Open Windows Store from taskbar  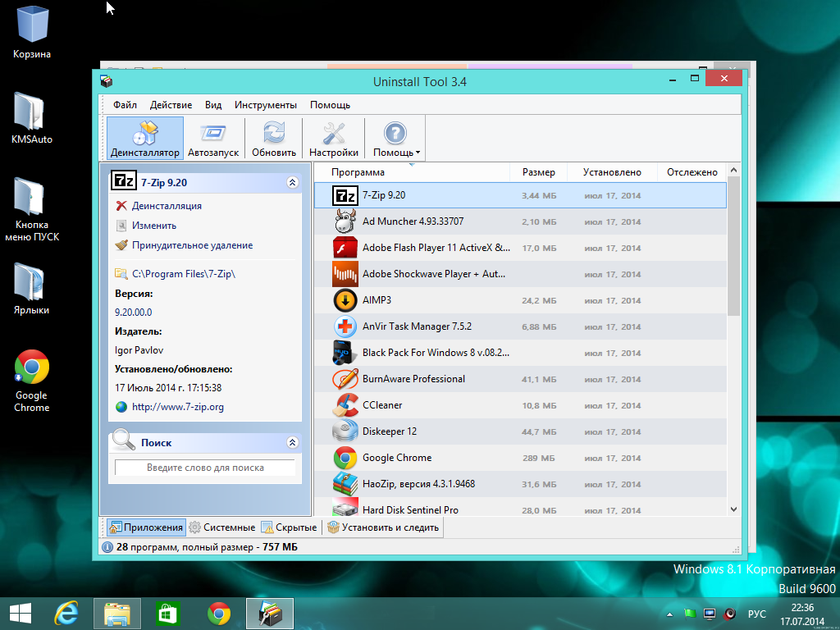click(x=167, y=614)
